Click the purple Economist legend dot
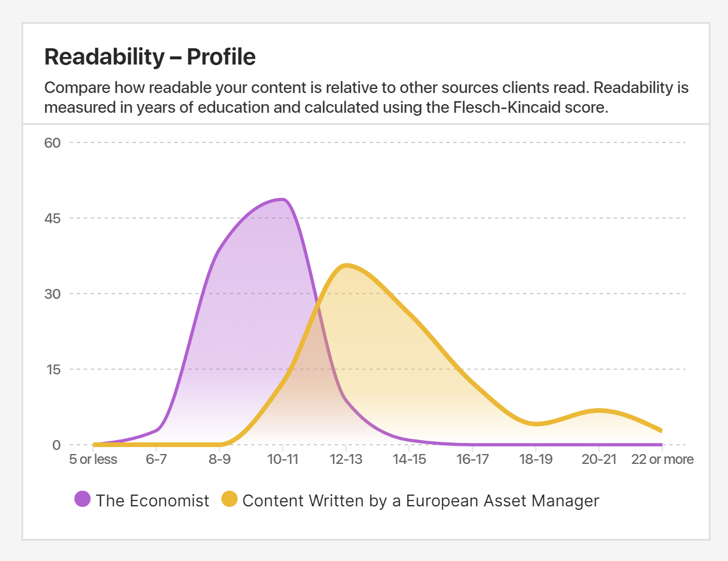 83,499
